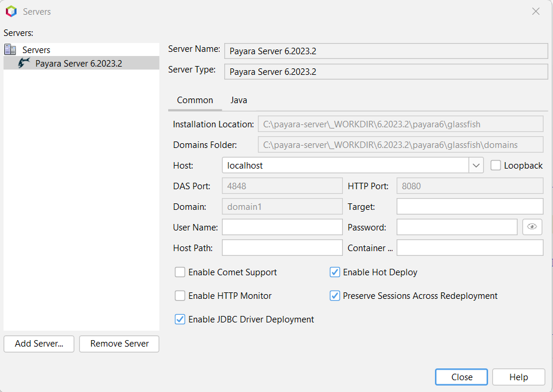553x392 pixels.
Task: Click the Servers root node icon
Action: [x=10, y=50]
